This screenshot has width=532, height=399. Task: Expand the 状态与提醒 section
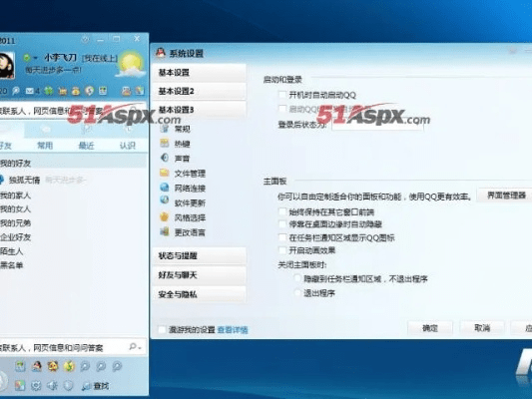tap(200, 255)
